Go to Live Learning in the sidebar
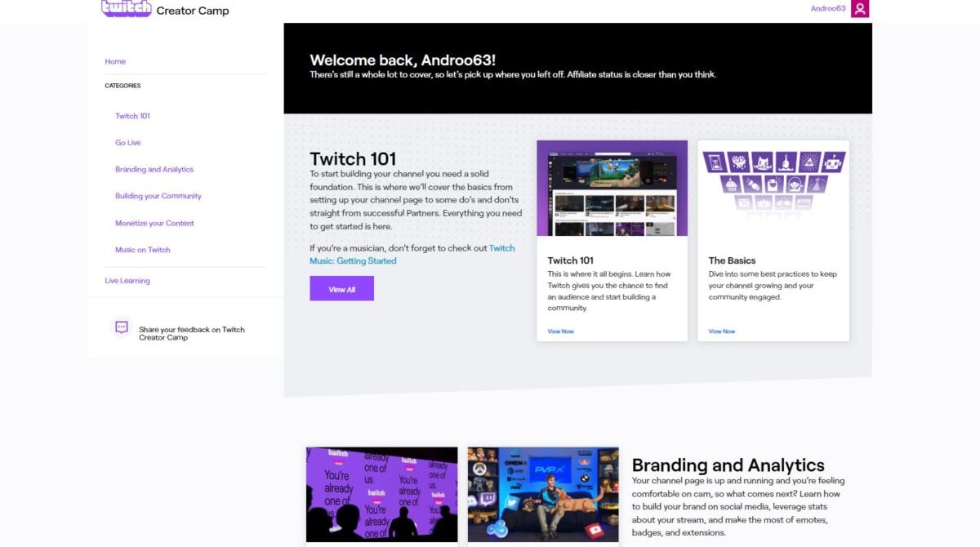The image size is (980, 547). coord(127,280)
